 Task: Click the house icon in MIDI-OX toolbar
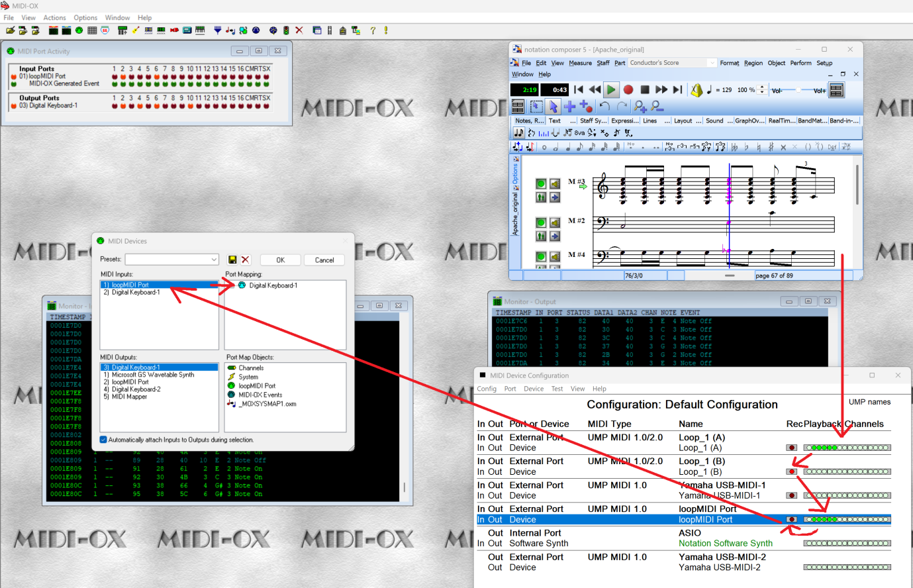coord(342,30)
